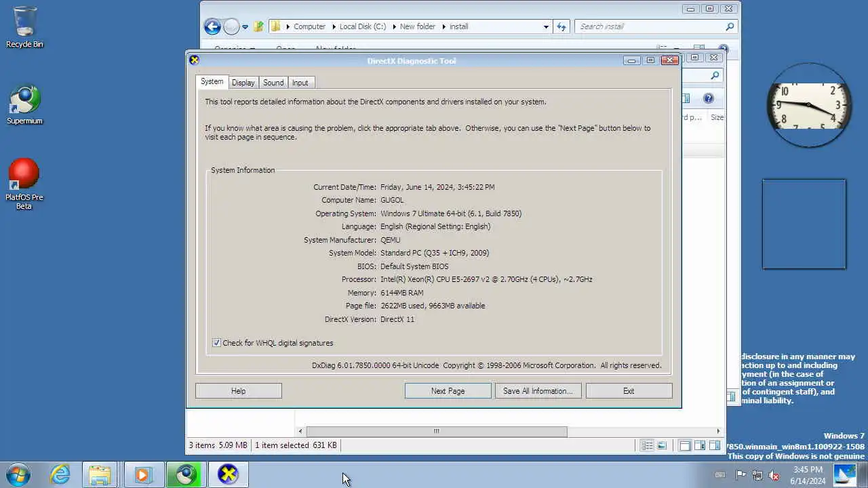Open Recycle Bin desktop icon
The image size is (868, 488).
click(24, 27)
